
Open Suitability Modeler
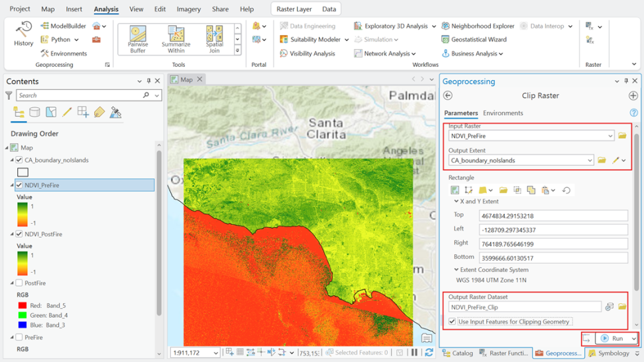311,40
